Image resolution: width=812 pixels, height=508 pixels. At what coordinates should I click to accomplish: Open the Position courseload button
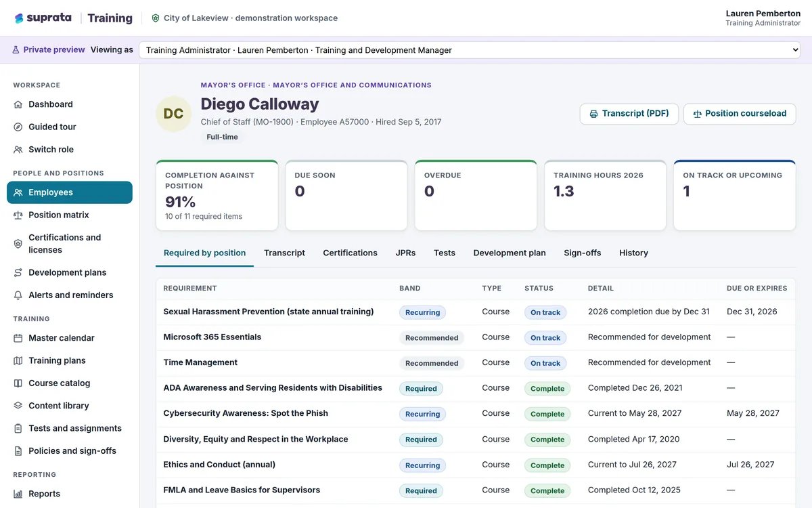point(740,114)
